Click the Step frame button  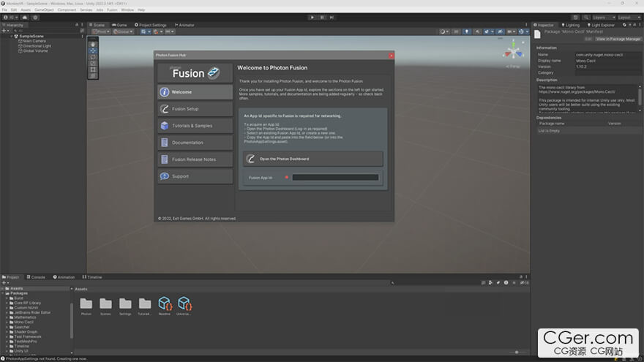click(x=332, y=18)
